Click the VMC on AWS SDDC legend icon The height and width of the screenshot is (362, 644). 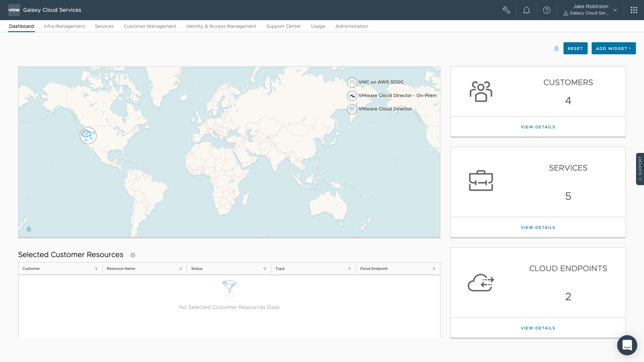coord(352,82)
